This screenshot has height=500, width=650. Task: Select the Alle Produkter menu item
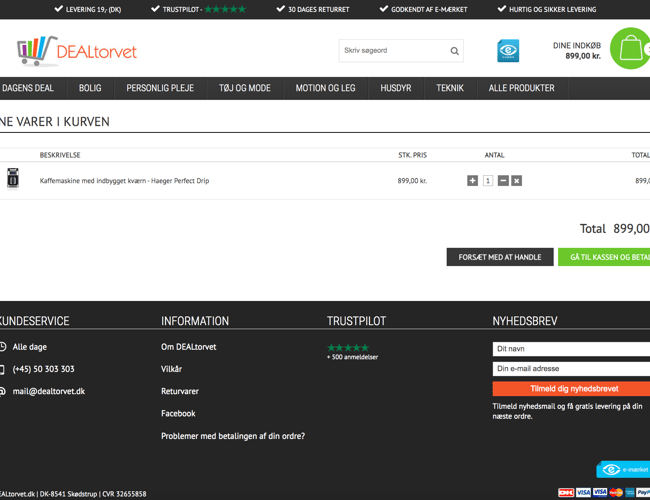tap(521, 88)
